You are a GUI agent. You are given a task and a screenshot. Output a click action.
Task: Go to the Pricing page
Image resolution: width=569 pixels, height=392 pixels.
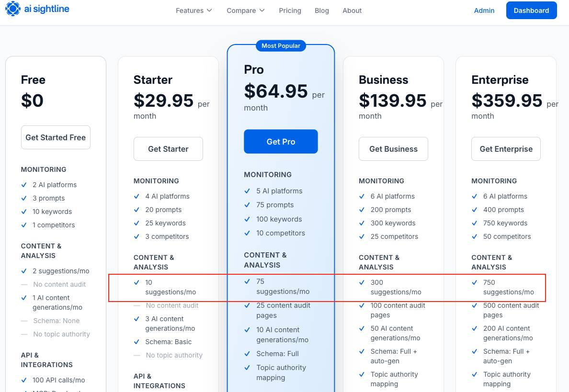tap(290, 11)
